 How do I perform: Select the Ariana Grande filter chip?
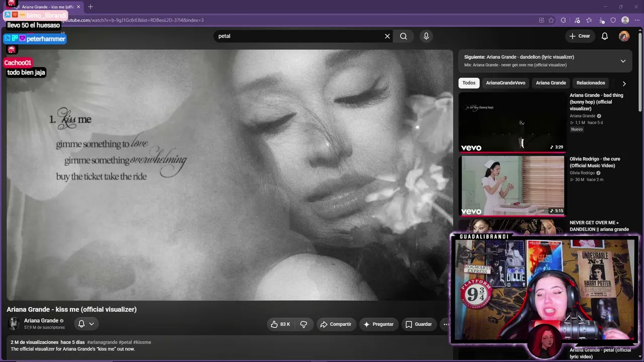pyautogui.click(x=551, y=83)
